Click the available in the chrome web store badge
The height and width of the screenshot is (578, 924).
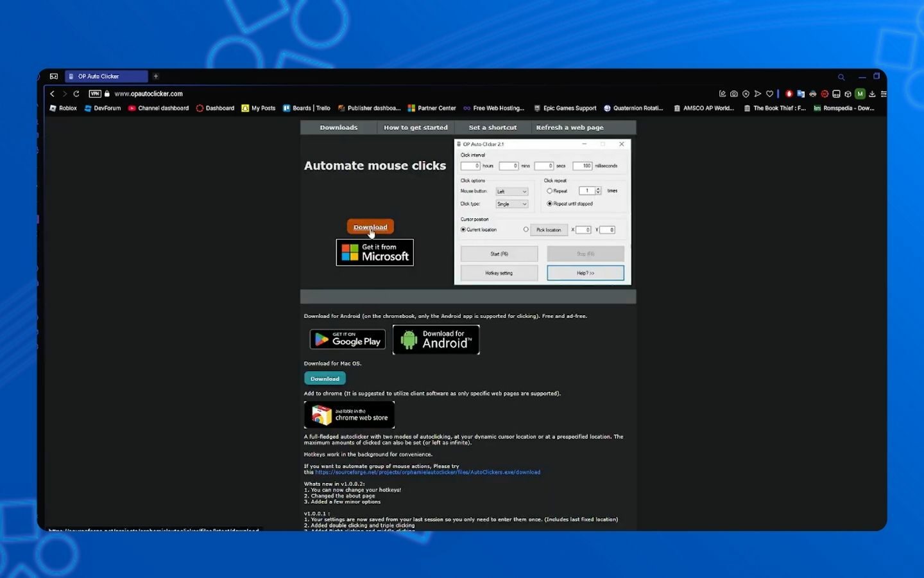pyautogui.click(x=350, y=415)
